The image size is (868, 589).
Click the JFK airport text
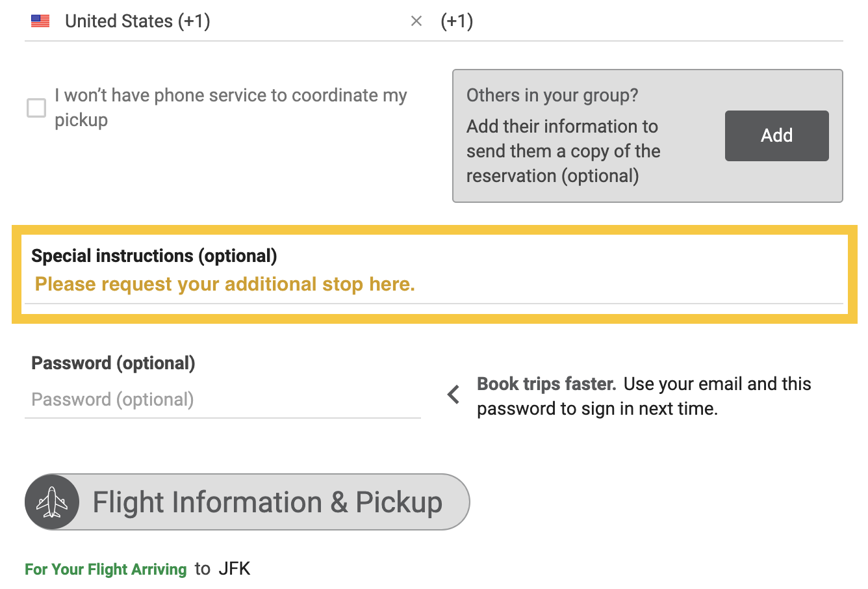pyautogui.click(x=235, y=569)
